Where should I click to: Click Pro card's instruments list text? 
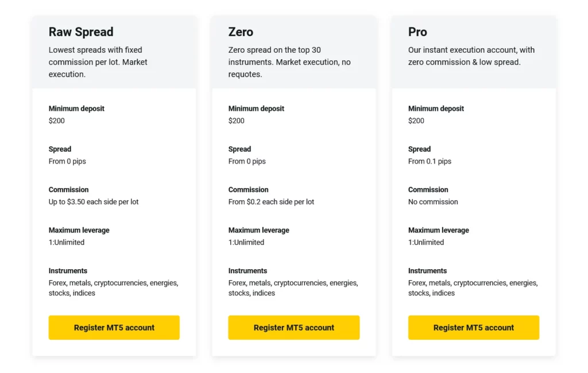pyautogui.click(x=473, y=287)
